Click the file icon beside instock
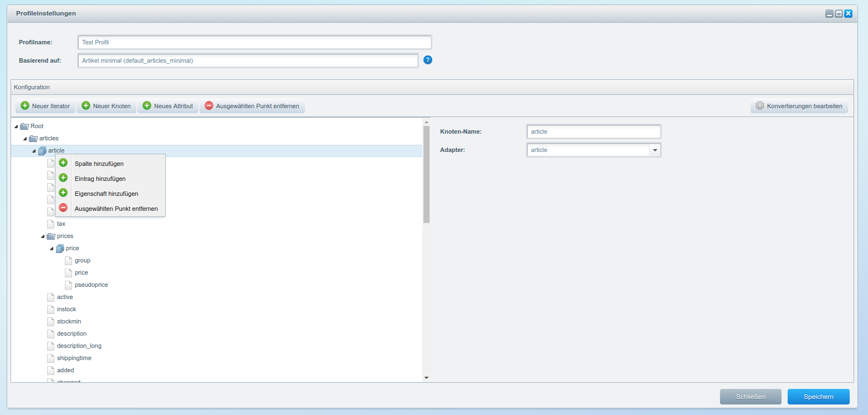The height and width of the screenshot is (415, 868). (50, 309)
